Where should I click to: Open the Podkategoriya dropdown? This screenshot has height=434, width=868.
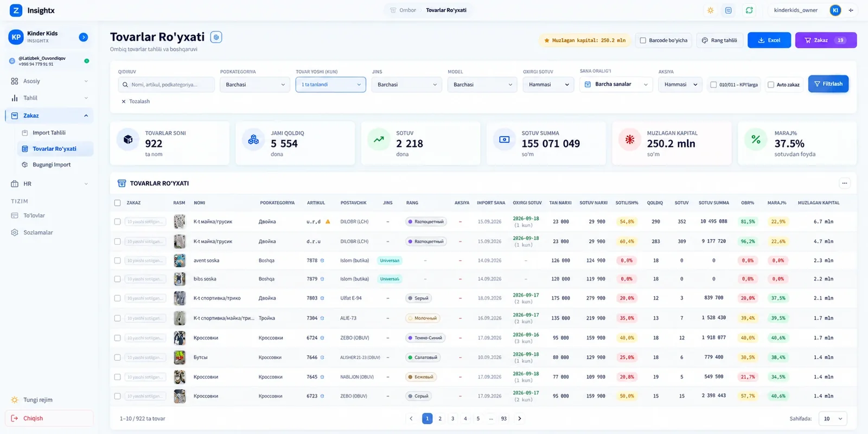[x=255, y=85]
